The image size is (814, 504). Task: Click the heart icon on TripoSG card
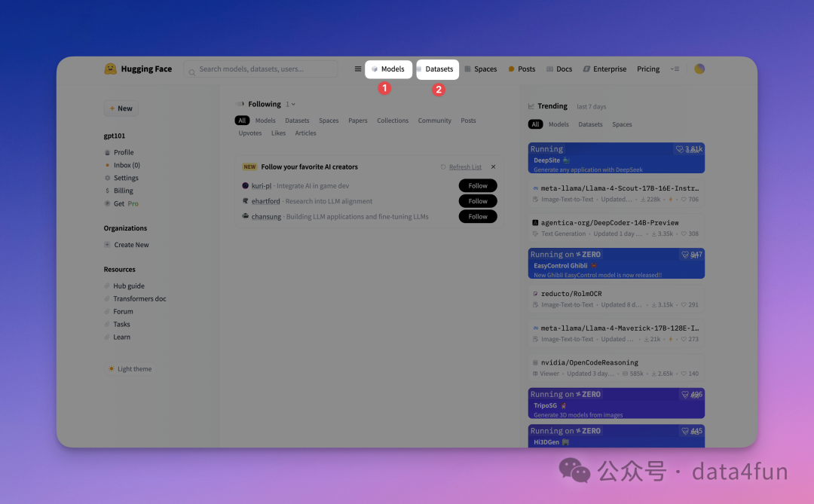click(684, 395)
